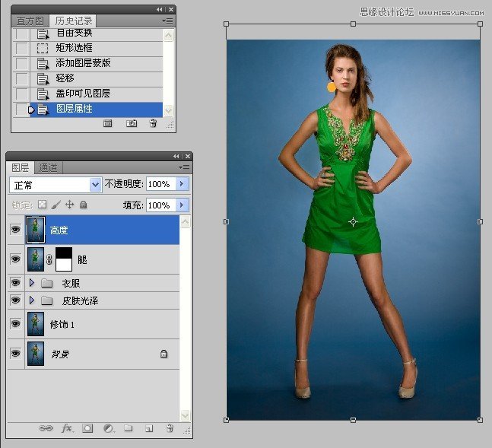Click the add layer mask icon
Screen dimensions: 492x448
(x=87, y=429)
